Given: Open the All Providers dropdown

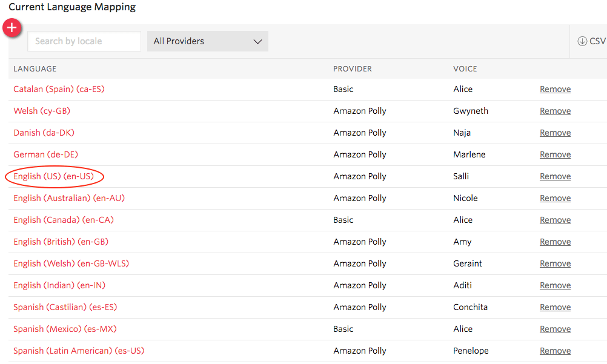Looking at the screenshot, I should click(207, 41).
